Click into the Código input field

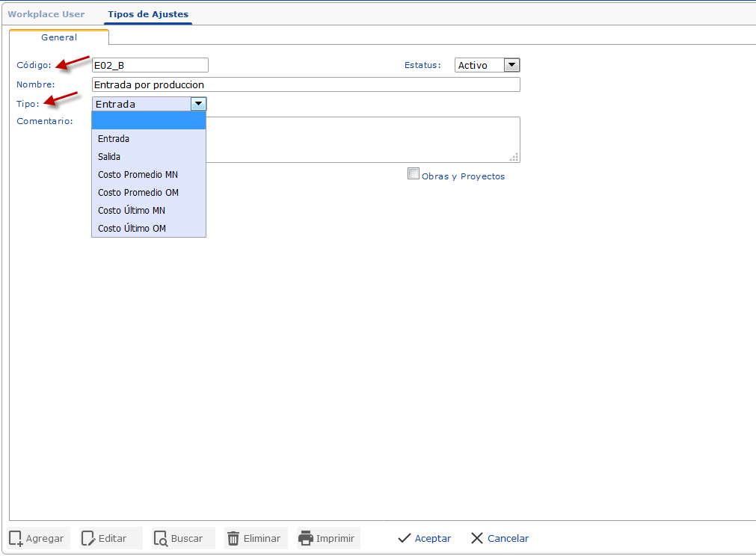click(150, 65)
